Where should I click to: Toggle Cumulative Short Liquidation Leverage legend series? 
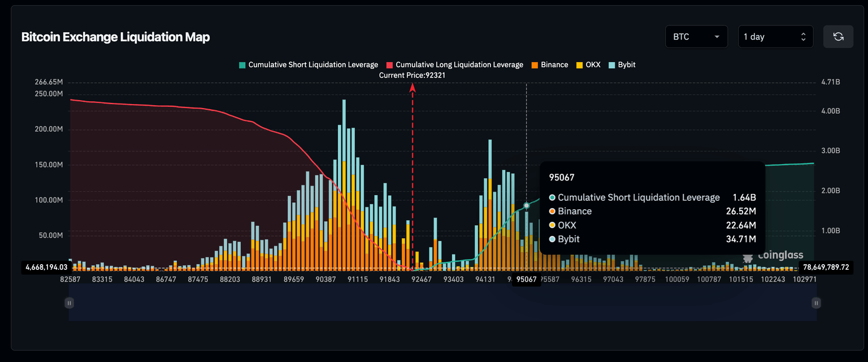point(309,65)
